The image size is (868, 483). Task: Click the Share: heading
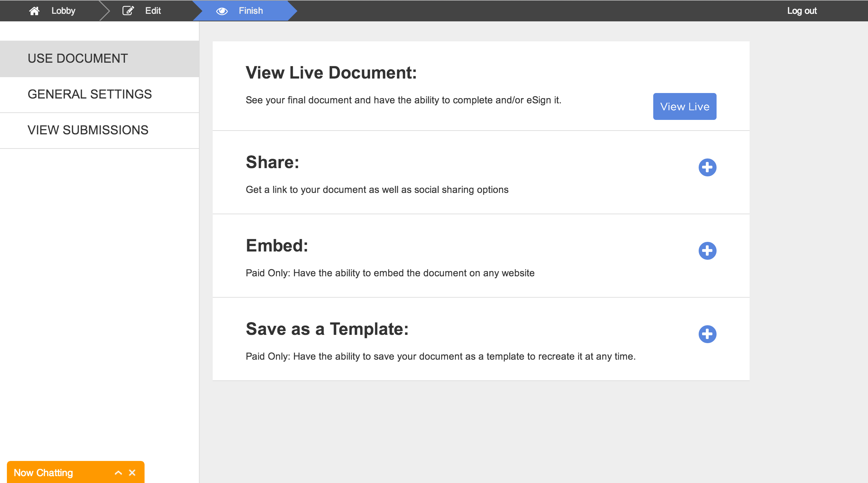(272, 162)
